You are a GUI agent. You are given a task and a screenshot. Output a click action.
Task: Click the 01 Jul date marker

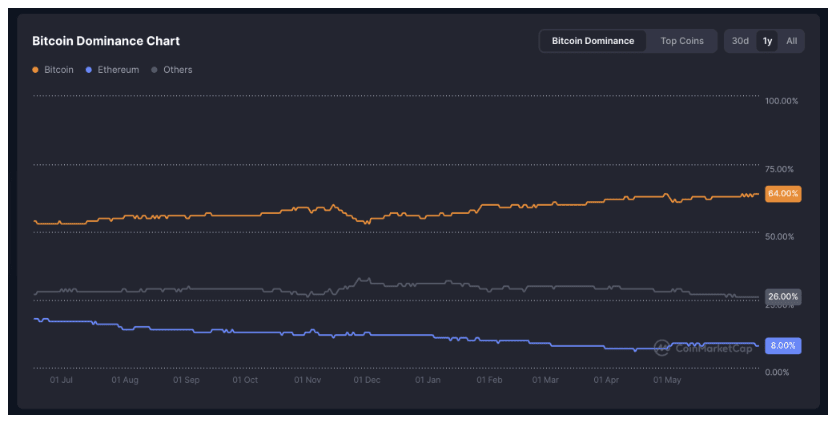pos(61,380)
